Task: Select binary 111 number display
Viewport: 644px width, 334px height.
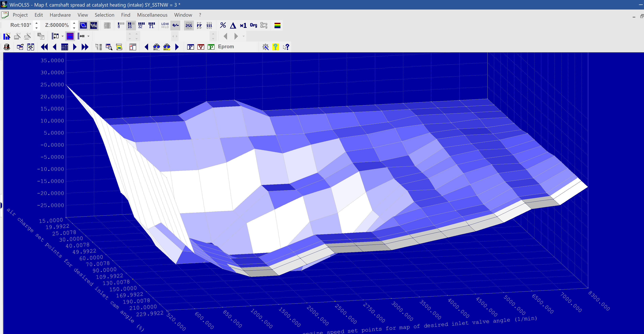Action: pyautogui.click(x=209, y=25)
